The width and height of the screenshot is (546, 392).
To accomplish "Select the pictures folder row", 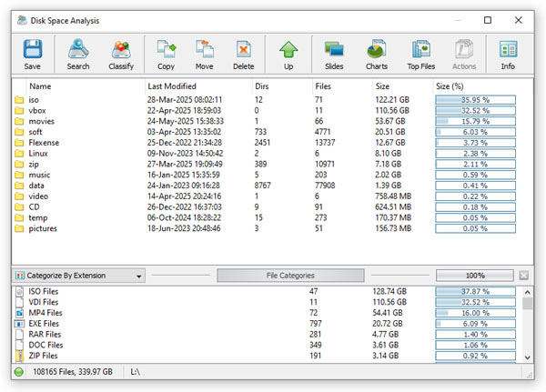I will (x=266, y=228).
